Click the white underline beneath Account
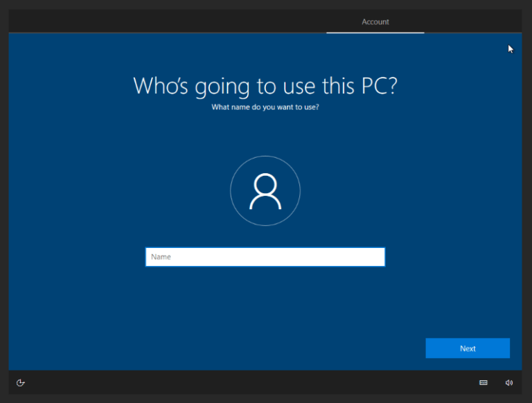This screenshot has height=403, width=532. (375, 33)
